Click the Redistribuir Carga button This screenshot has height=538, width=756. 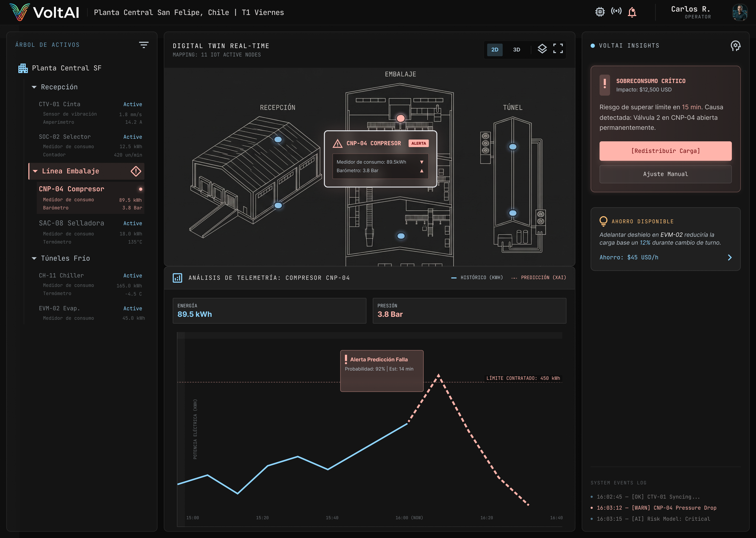click(665, 151)
